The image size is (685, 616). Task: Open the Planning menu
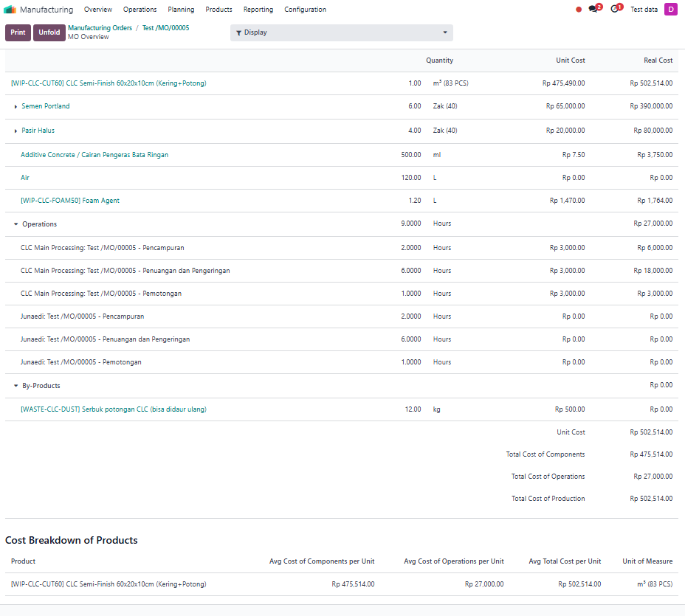point(181,9)
